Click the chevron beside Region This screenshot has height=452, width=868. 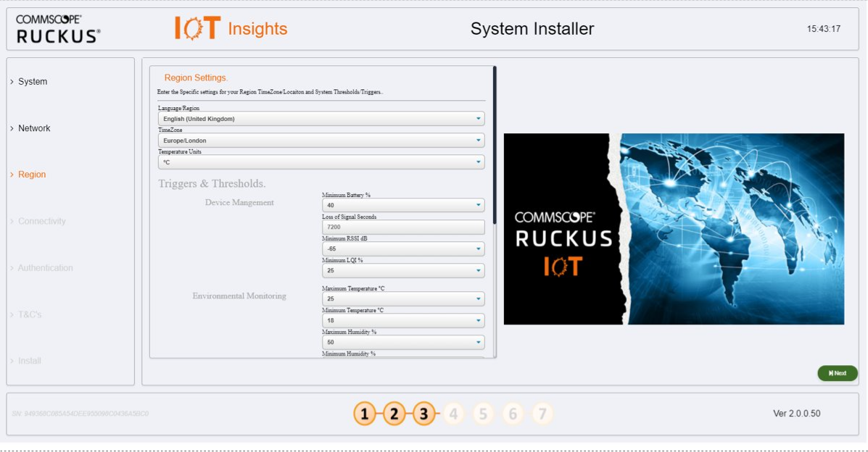click(x=12, y=175)
